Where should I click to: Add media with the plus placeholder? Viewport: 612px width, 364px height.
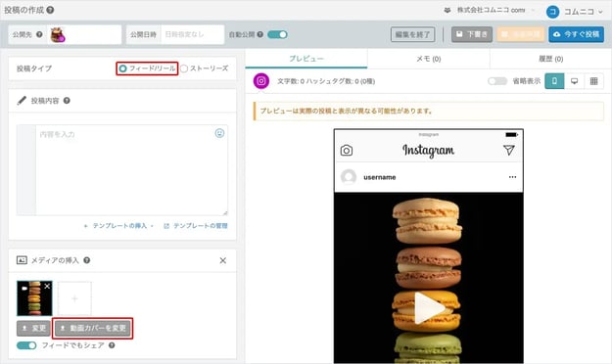[74, 298]
